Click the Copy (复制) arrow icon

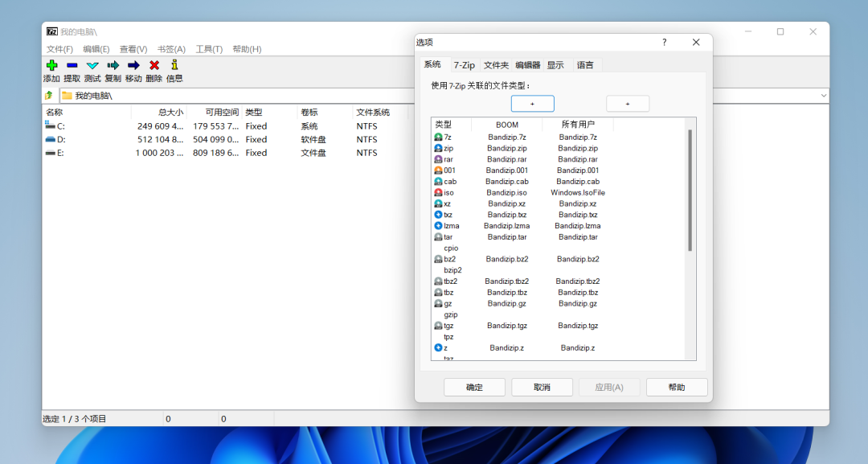pos(113,65)
